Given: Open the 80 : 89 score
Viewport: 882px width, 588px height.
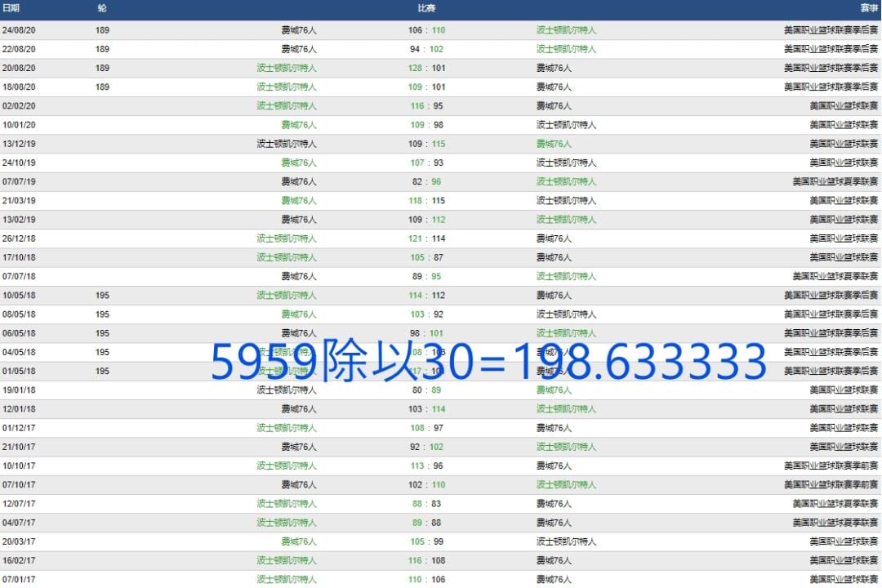Looking at the screenshot, I should [x=426, y=390].
